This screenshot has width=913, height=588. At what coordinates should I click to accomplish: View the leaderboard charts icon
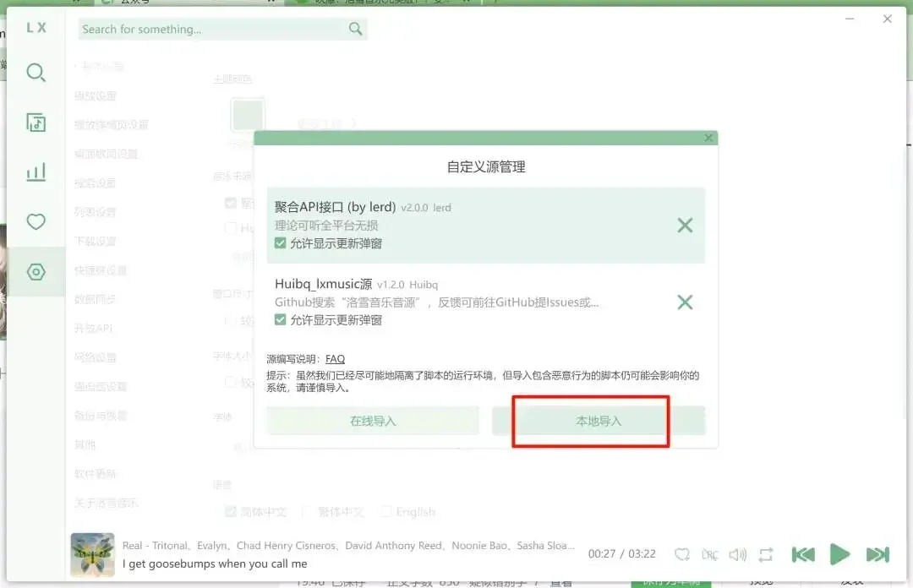click(x=36, y=172)
